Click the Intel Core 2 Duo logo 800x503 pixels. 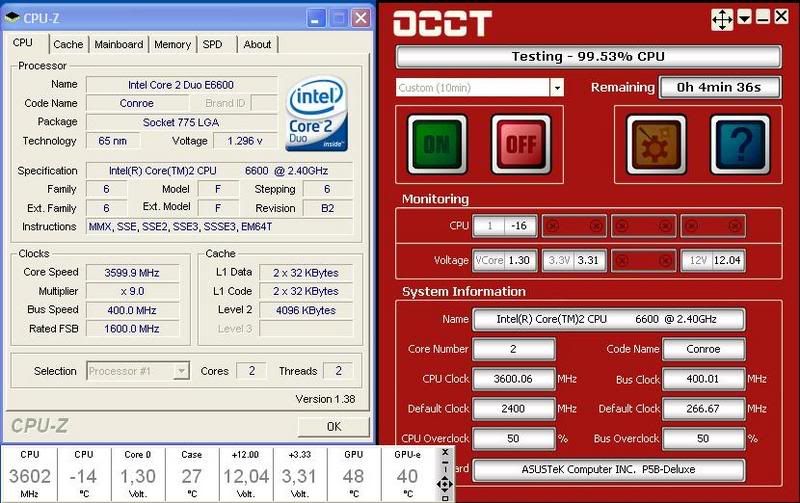[316, 114]
